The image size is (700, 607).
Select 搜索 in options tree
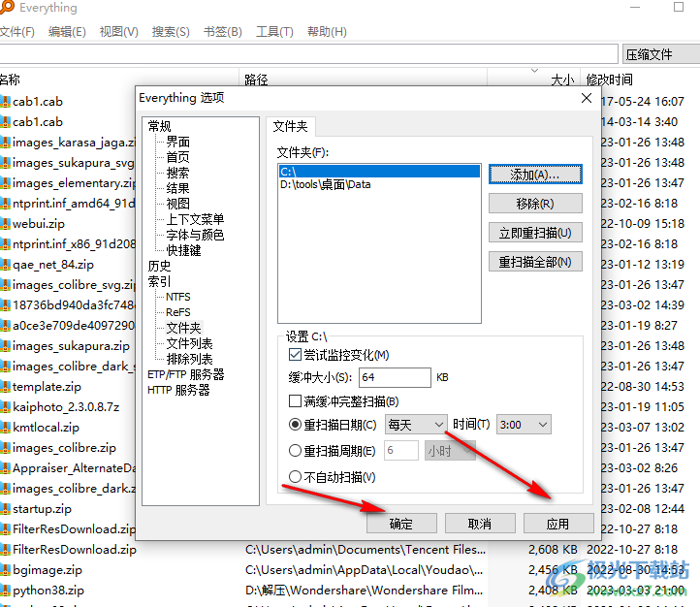[x=177, y=173]
